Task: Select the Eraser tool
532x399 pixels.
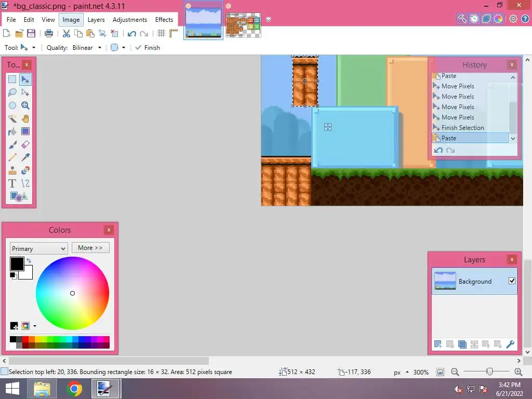Action: (x=25, y=144)
